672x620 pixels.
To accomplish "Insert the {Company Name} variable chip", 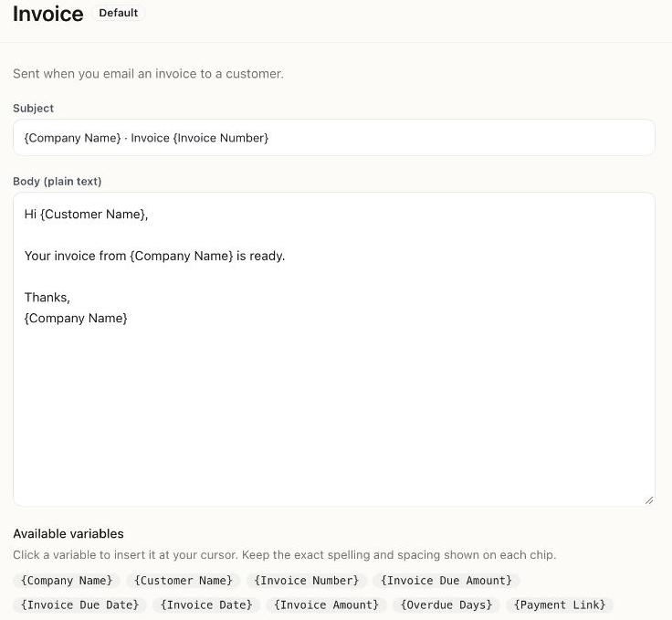I will pyautogui.click(x=67, y=581).
